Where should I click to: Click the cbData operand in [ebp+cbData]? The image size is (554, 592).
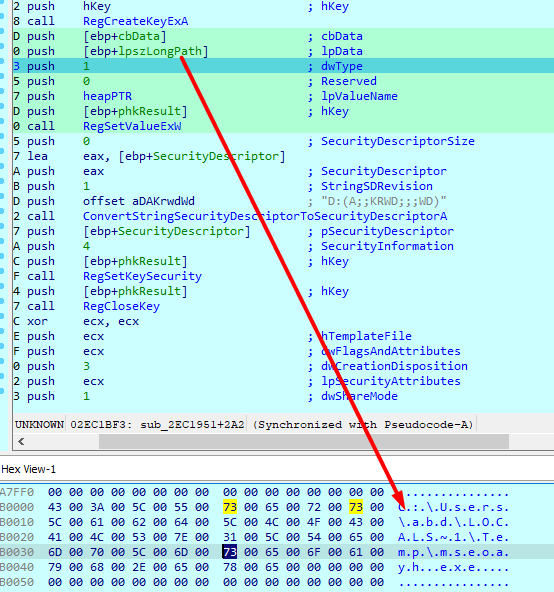click(x=139, y=36)
